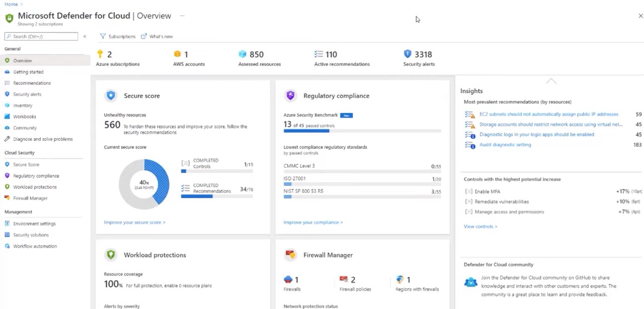
Task: Collapse the Insights panel with the up chevron
Action: pos(551,81)
